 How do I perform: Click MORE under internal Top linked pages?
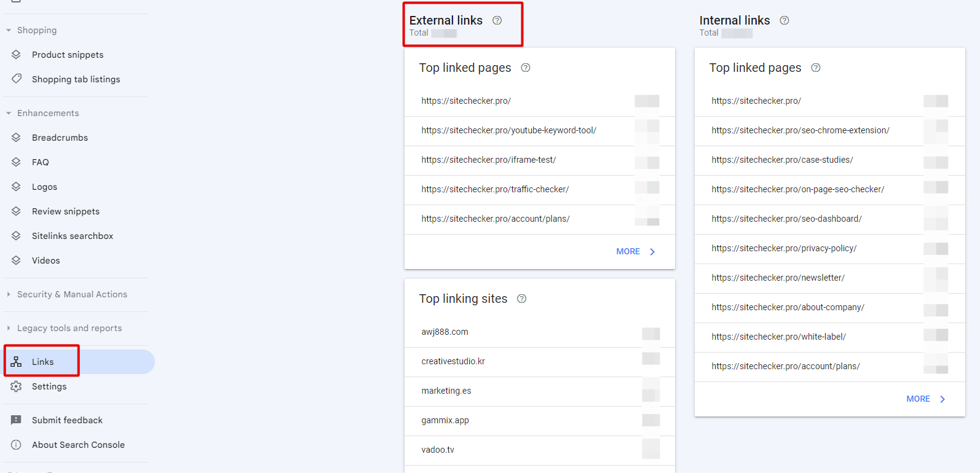pyautogui.click(x=918, y=399)
